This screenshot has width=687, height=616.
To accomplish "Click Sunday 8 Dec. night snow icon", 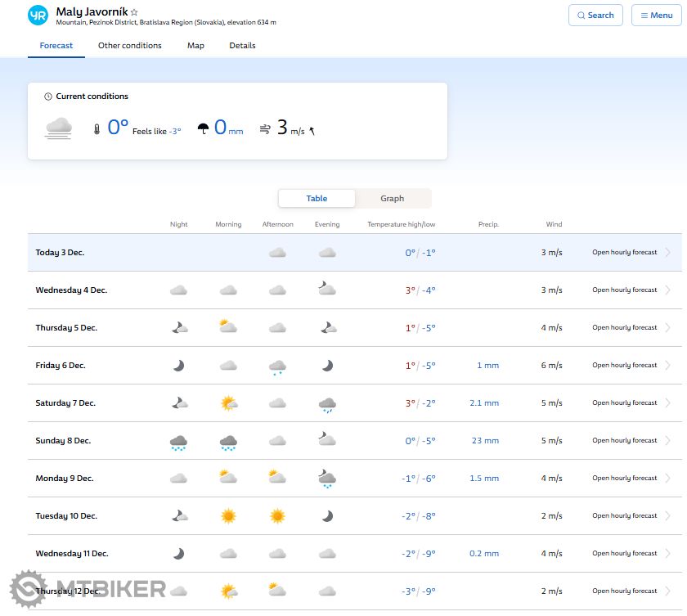I will (178, 442).
